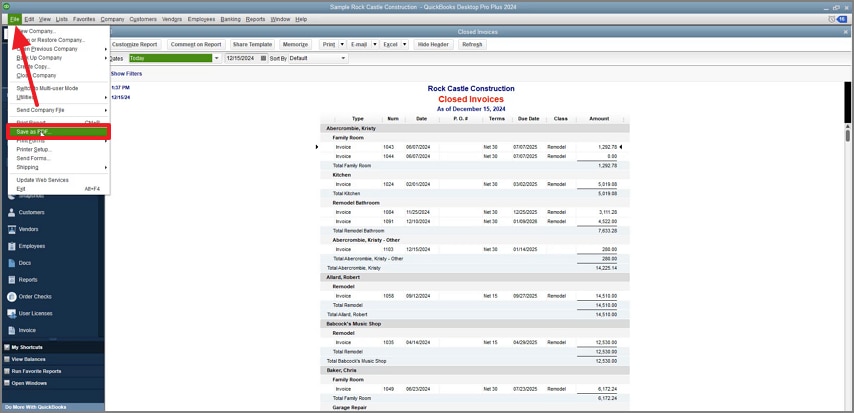
Task: Choose Printer Setup in File menu
Action: pyautogui.click(x=59, y=149)
